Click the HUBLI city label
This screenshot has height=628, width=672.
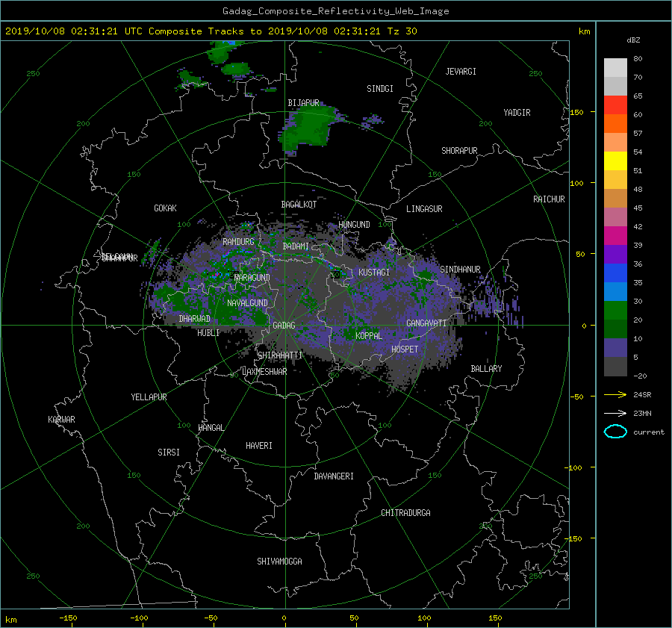click(x=208, y=333)
